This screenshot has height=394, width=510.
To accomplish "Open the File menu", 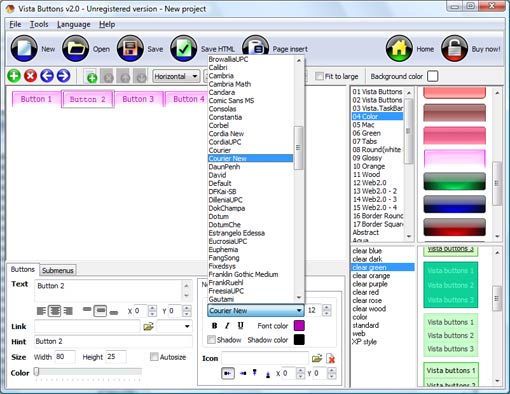I will click(x=15, y=24).
